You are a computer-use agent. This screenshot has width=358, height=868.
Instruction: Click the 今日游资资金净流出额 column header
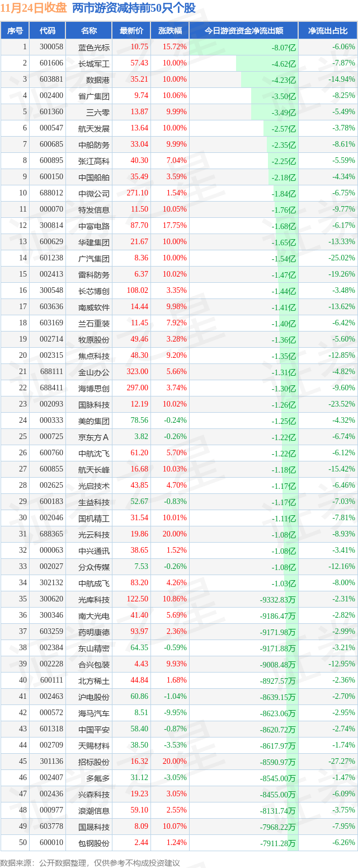[243, 31]
